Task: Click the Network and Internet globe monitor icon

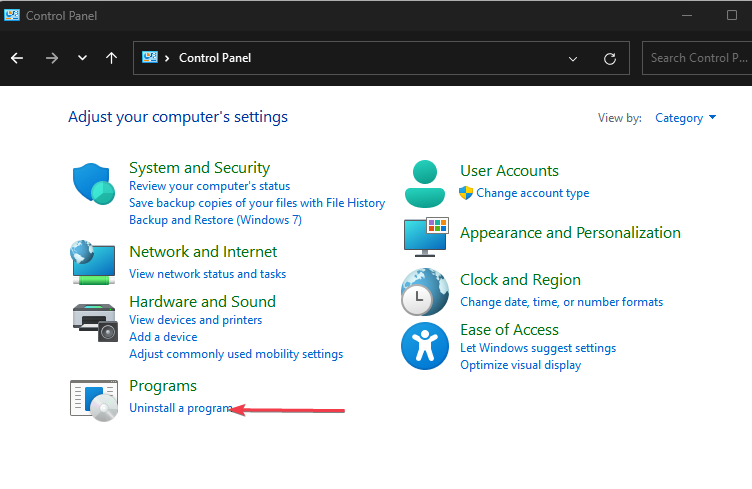Action: [94, 262]
